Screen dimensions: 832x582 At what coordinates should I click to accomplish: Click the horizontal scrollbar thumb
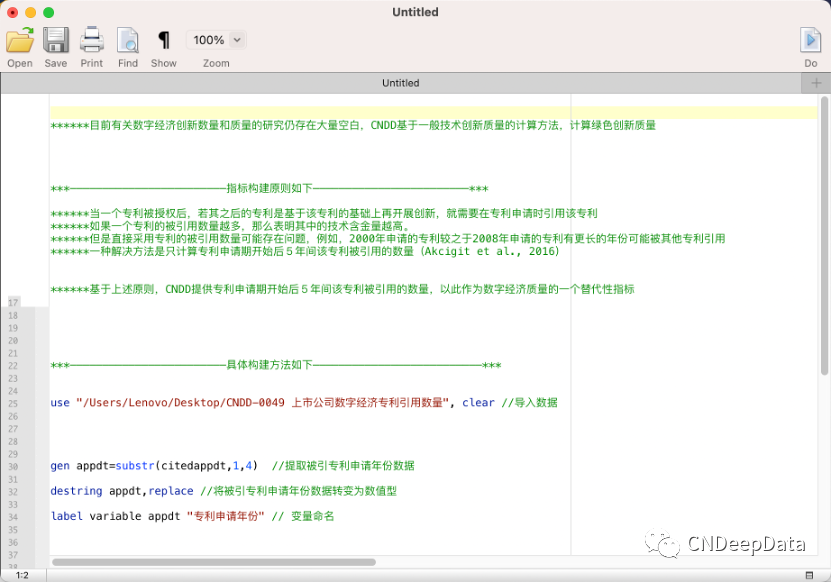pos(214,562)
